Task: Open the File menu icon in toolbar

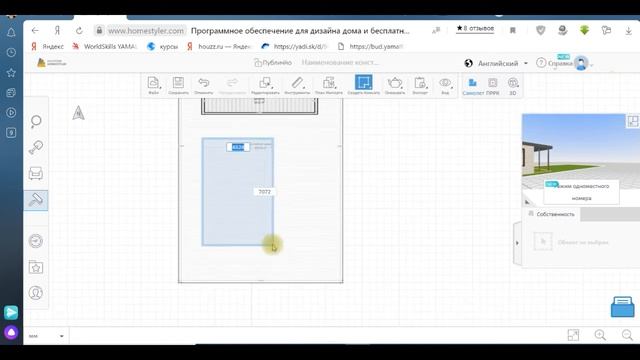Action: tap(153, 85)
